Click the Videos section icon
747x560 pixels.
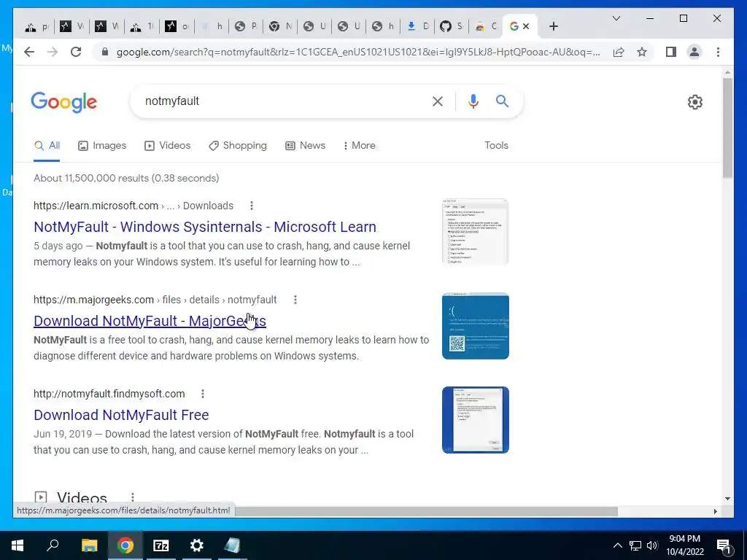point(41,497)
